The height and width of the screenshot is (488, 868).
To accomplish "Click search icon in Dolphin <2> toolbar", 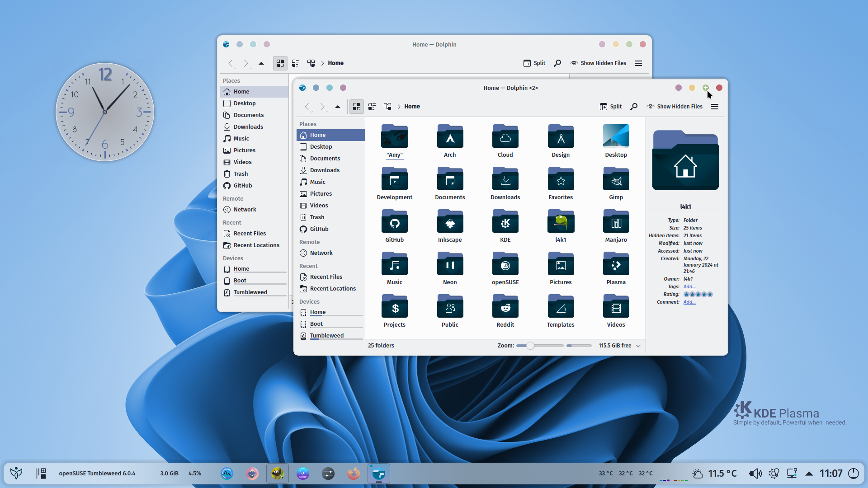I will coord(634,107).
